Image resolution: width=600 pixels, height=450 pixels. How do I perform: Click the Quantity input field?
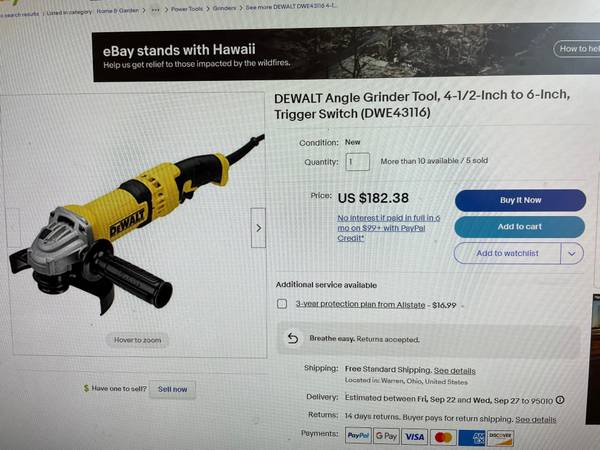(x=358, y=161)
